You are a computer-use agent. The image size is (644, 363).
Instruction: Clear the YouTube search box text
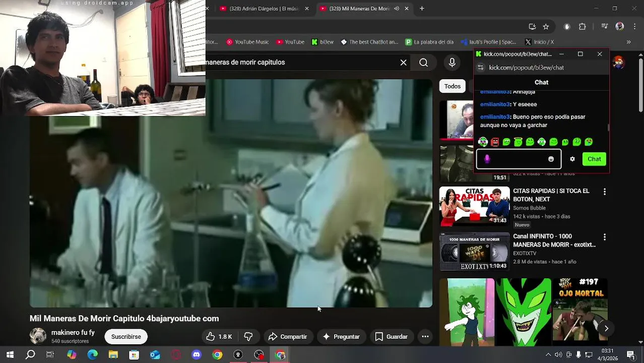click(403, 63)
